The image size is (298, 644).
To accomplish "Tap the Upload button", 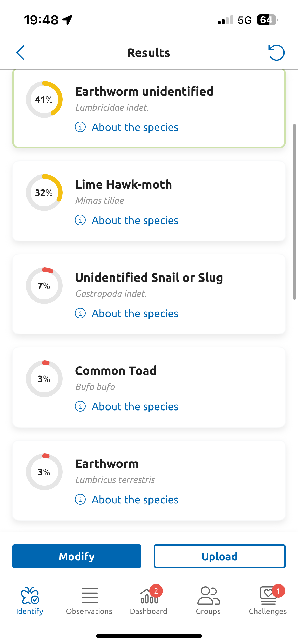I will click(x=220, y=556).
